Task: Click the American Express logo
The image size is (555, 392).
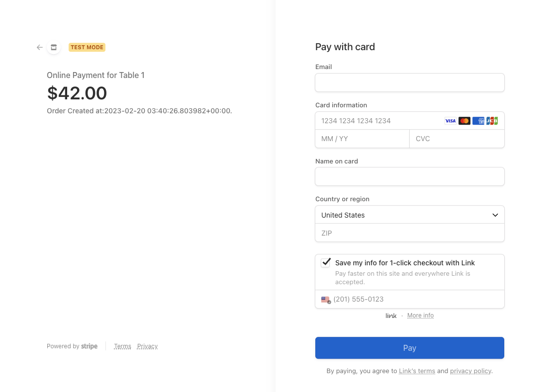Action: point(478,121)
